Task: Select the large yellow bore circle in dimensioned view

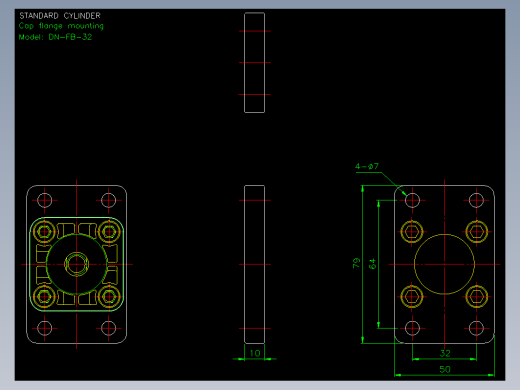Action: click(x=444, y=264)
